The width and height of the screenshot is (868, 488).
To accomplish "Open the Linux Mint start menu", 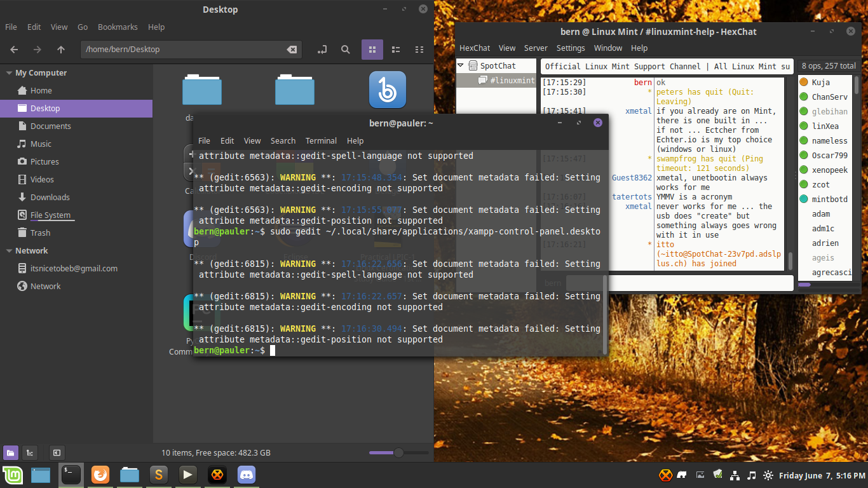I will point(13,475).
